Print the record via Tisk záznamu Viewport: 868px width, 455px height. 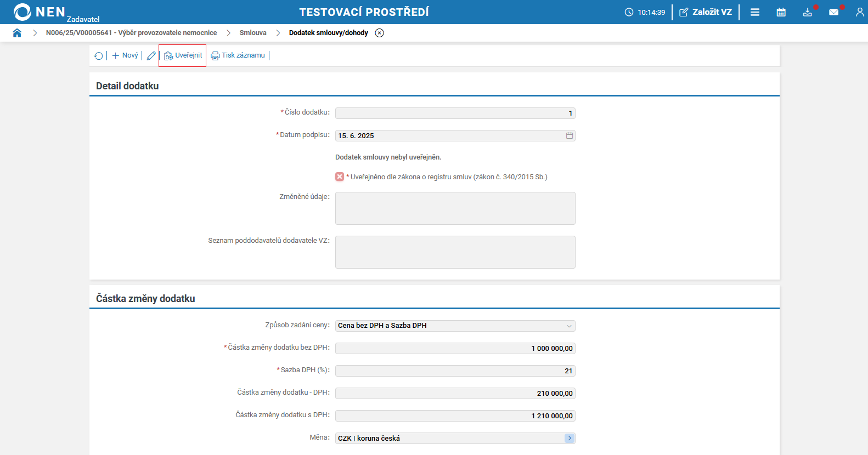pos(238,55)
